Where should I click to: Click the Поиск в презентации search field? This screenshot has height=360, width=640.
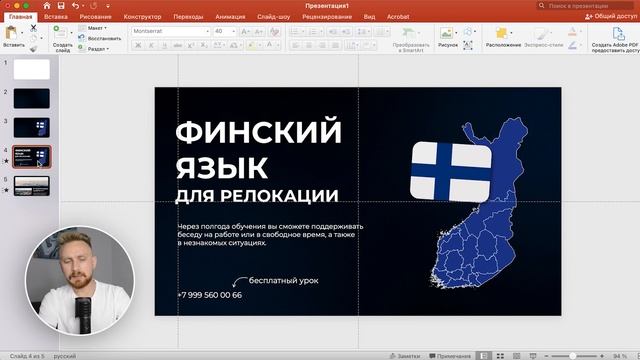pos(586,6)
